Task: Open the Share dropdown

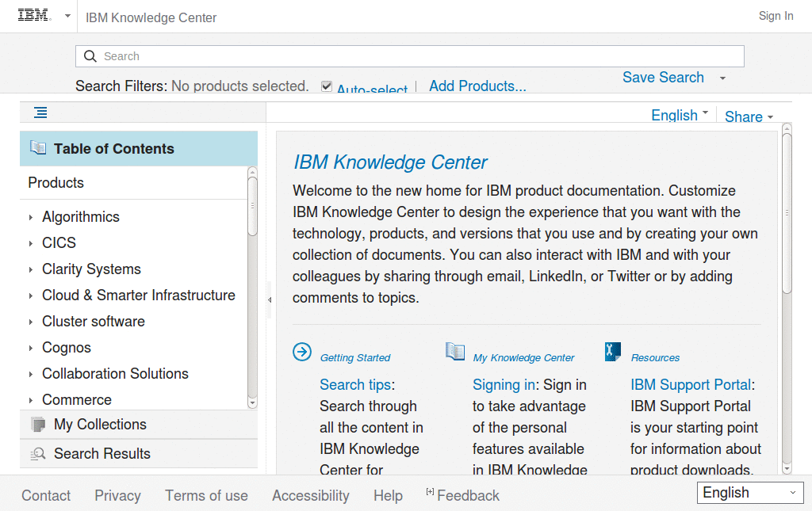Action: 748,116
